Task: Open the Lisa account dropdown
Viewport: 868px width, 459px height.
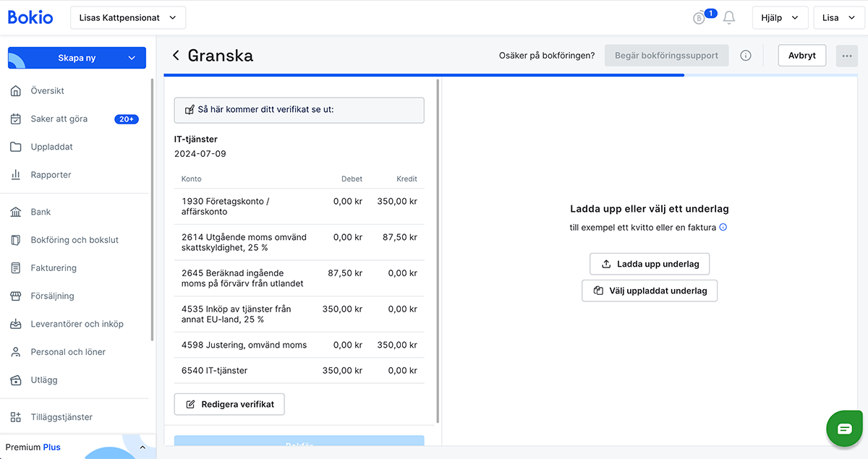Action: pos(838,17)
